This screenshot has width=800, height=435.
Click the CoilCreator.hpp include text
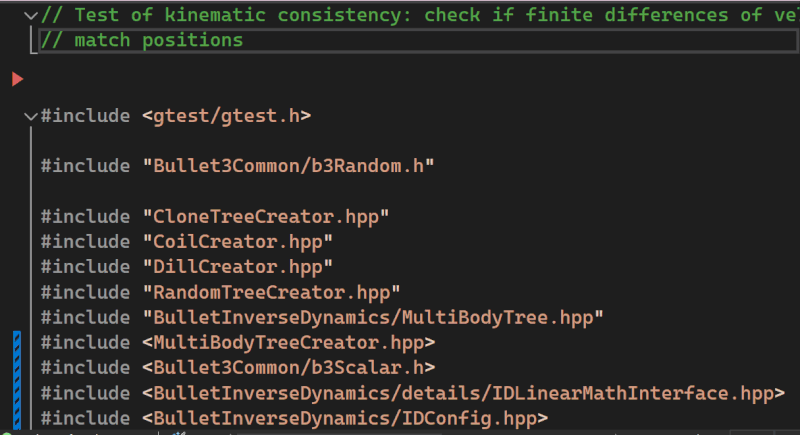pos(238,242)
